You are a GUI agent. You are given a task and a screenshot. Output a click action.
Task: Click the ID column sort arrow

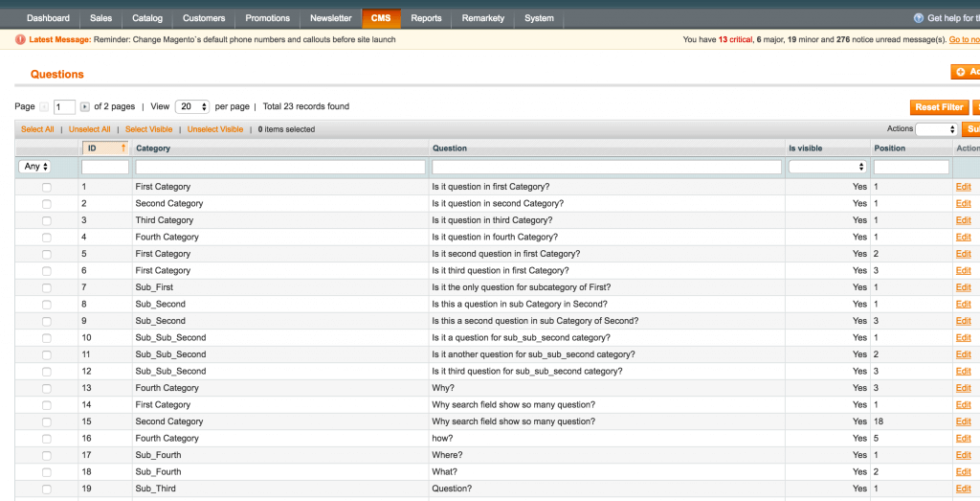[x=122, y=148]
